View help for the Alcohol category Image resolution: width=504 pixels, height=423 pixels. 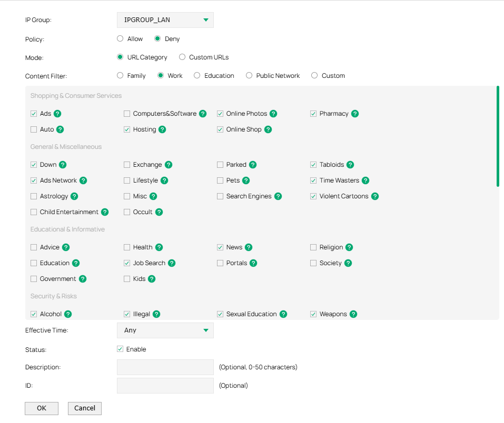(67, 314)
